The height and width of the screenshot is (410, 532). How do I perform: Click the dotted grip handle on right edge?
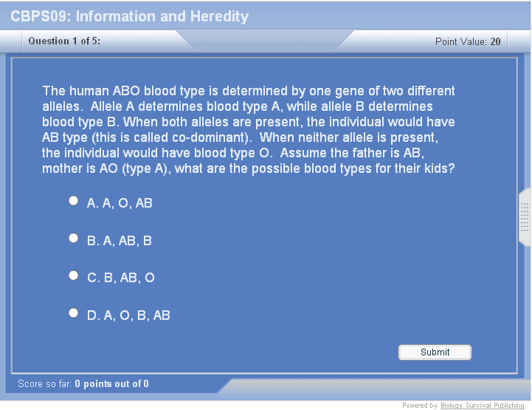[x=525, y=217]
